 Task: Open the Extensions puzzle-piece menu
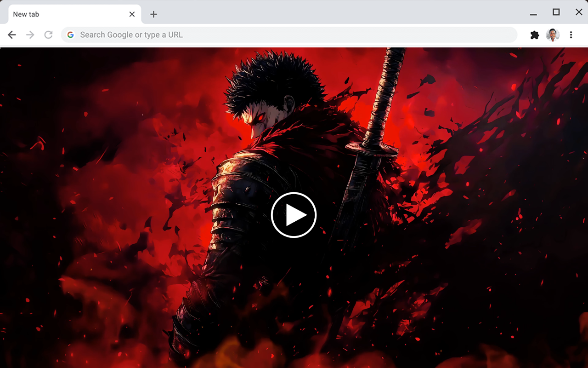tap(535, 35)
